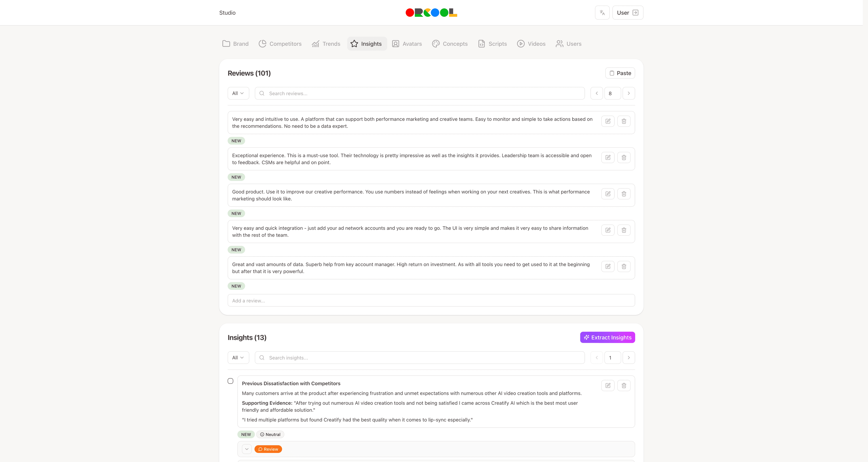Viewport: 868px width, 462px height.
Task: Go to next reviews page
Action: pyautogui.click(x=628, y=93)
